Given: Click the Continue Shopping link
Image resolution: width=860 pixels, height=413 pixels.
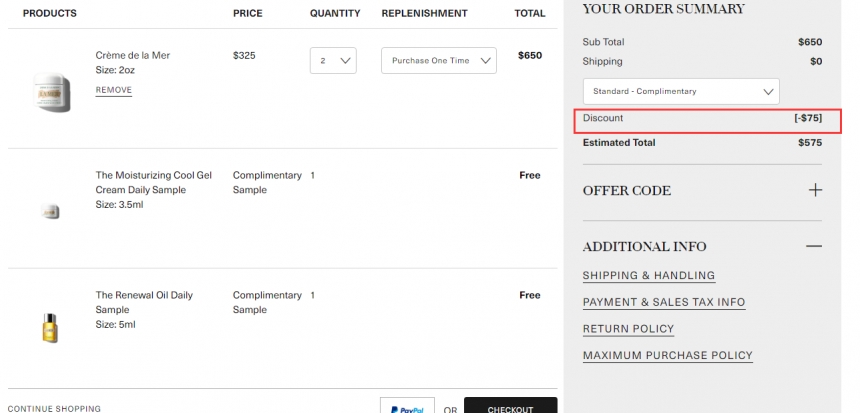Looking at the screenshot, I should click(x=54, y=408).
